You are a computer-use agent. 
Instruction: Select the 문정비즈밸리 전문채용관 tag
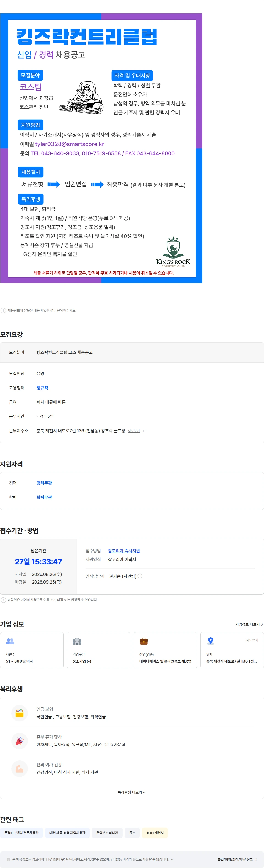coord(21,833)
